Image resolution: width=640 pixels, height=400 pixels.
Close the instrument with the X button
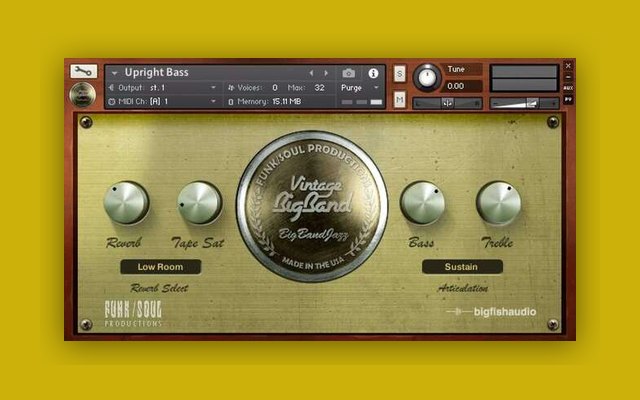coord(568,65)
